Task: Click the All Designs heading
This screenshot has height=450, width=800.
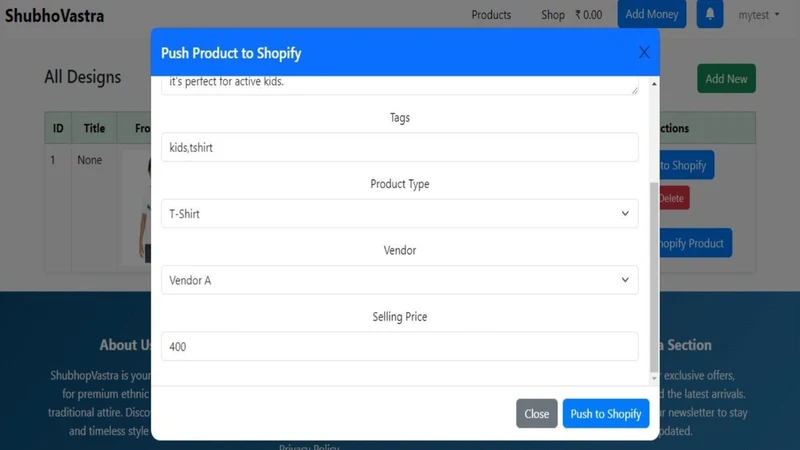Action: coord(83,77)
